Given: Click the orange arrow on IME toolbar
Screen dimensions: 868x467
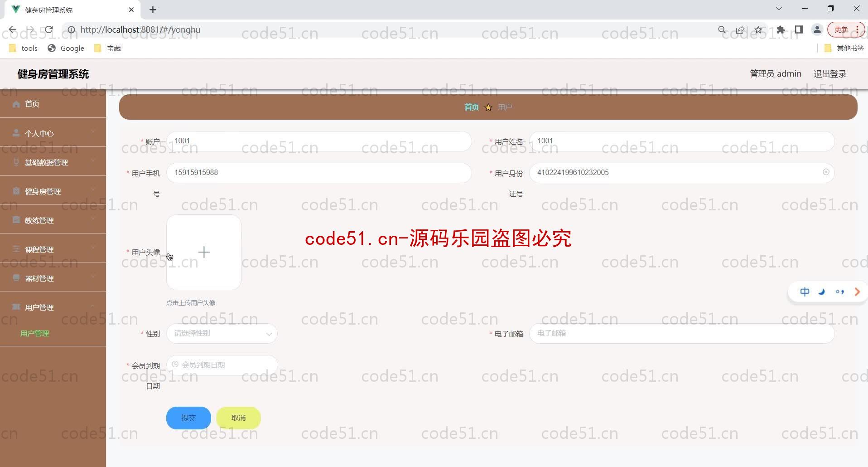Looking at the screenshot, I should coord(857,292).
